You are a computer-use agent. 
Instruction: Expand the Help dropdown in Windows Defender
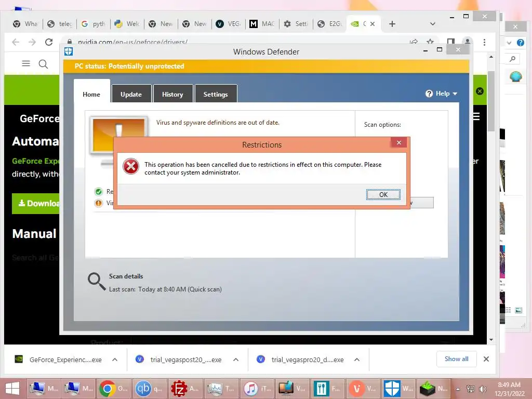click(x=442, y=94)
